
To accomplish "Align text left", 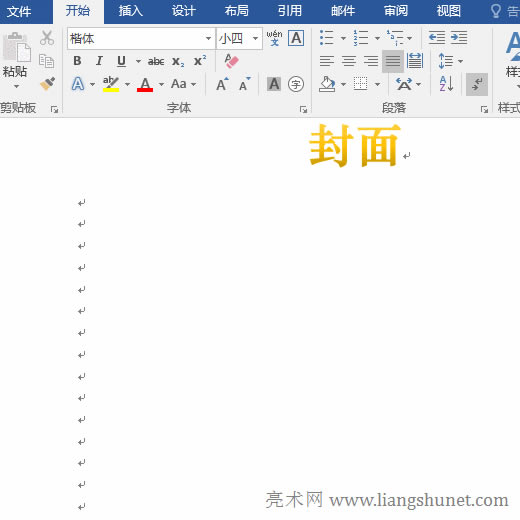I will tap(327, 61).
